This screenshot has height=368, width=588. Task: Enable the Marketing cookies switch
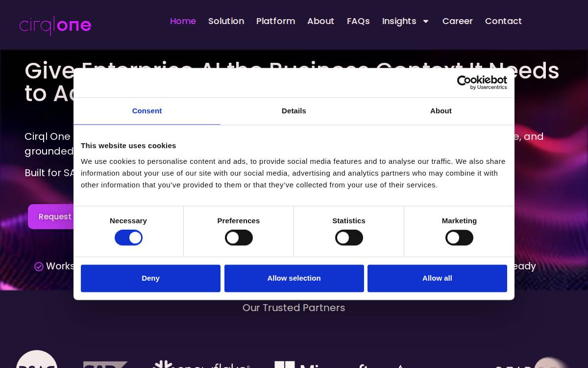click(459, 238)
